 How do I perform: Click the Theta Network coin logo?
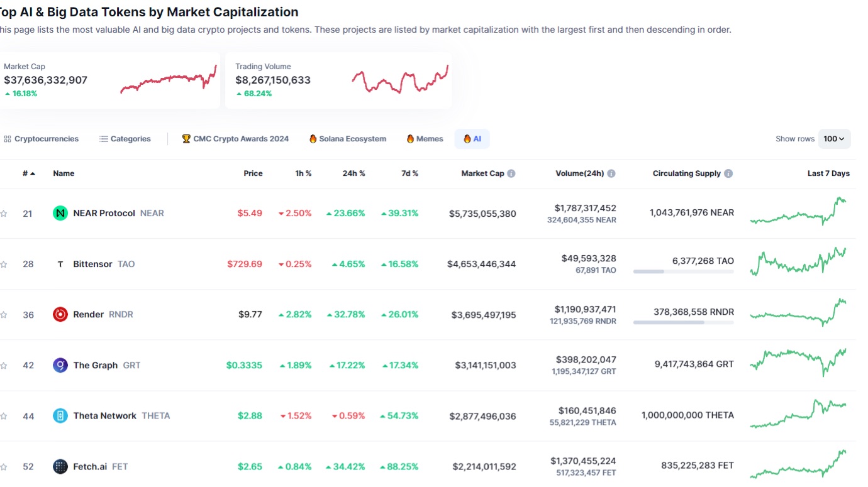[60, 416]
